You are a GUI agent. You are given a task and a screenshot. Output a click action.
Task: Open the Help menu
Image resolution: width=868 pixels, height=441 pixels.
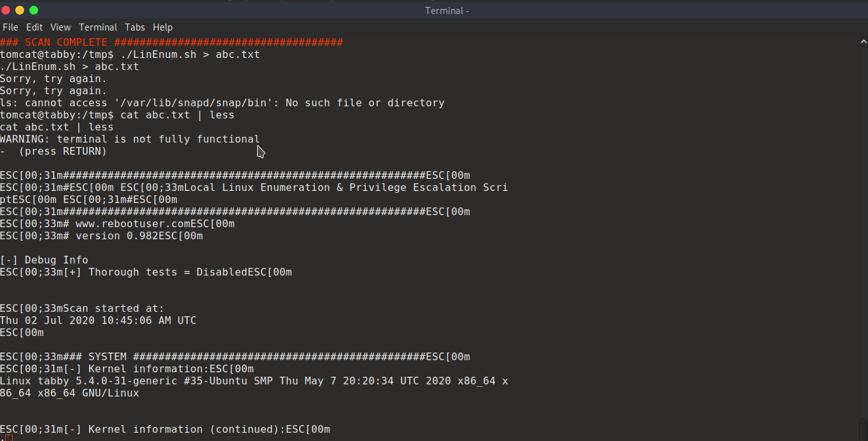163,27
